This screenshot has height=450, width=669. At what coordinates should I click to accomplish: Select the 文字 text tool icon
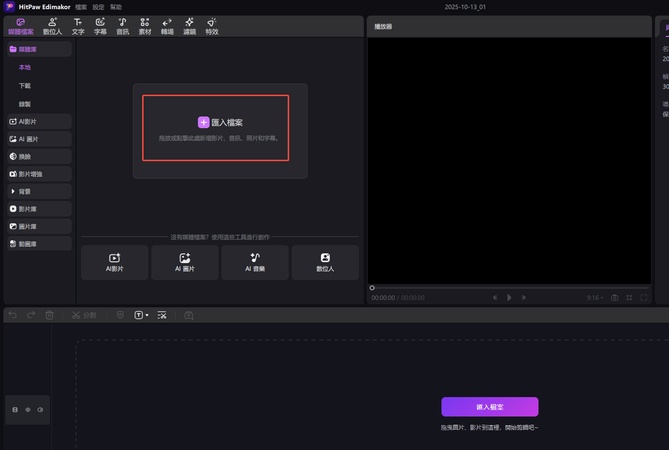click(x=78, y=26)
